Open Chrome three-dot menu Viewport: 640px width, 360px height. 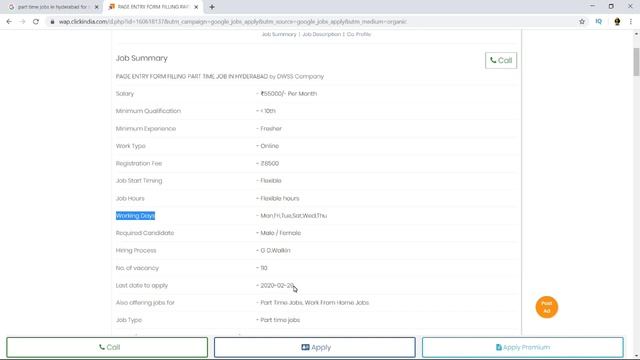click(x=631, y=22)
